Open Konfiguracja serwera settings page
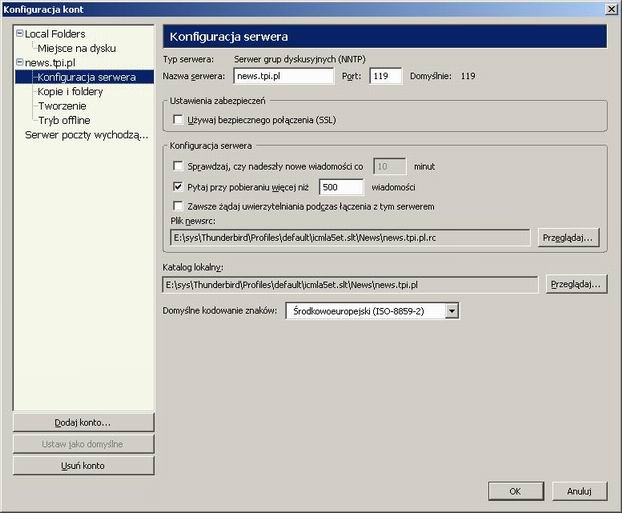Image resolution: width=622 pixels, height=513 pixels. [87, 77]
